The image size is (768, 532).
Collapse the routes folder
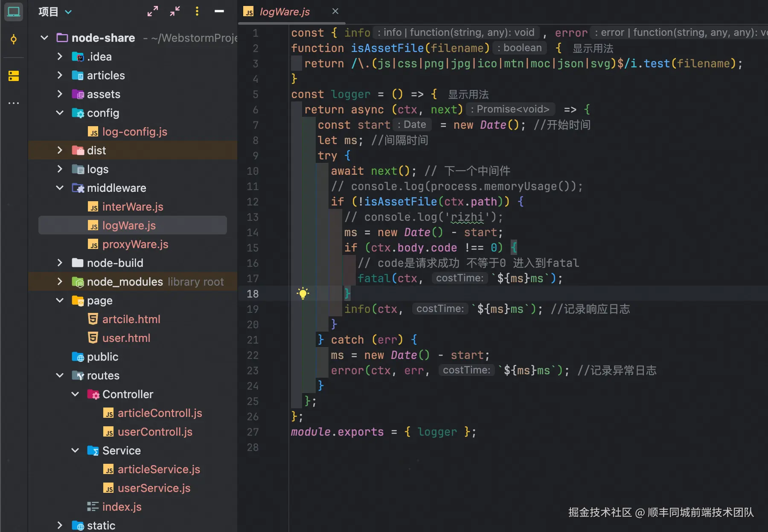pyautogui.click(x=60, y=376)
